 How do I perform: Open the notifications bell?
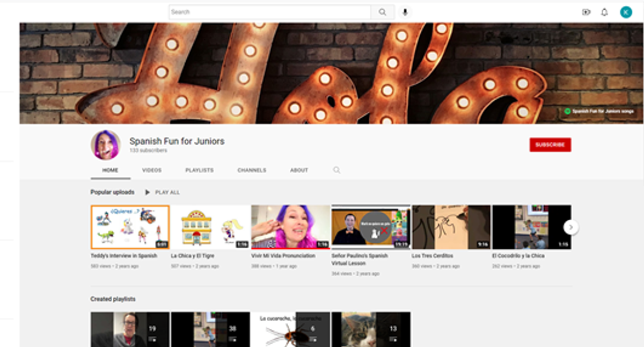pos(604,12)
